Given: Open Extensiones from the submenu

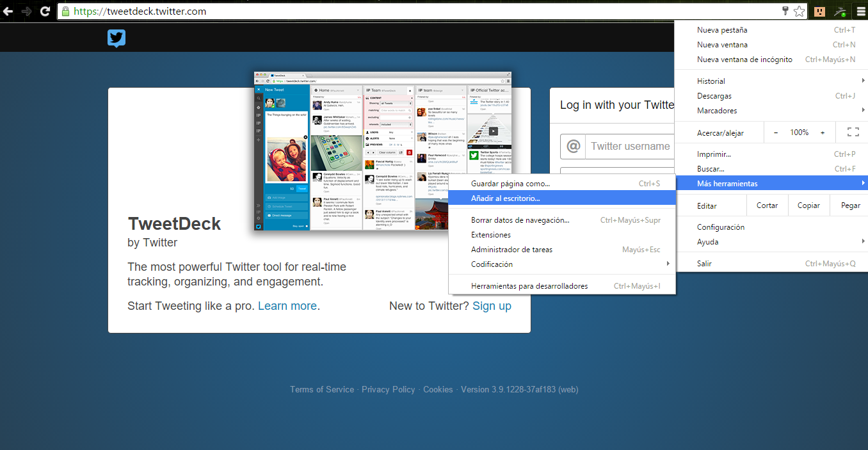Looking at the screenshot, I should [x=562, y=235].
